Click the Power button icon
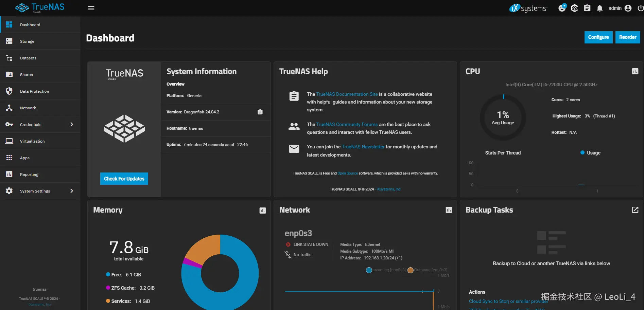The image size is (644, 310). 640,8
